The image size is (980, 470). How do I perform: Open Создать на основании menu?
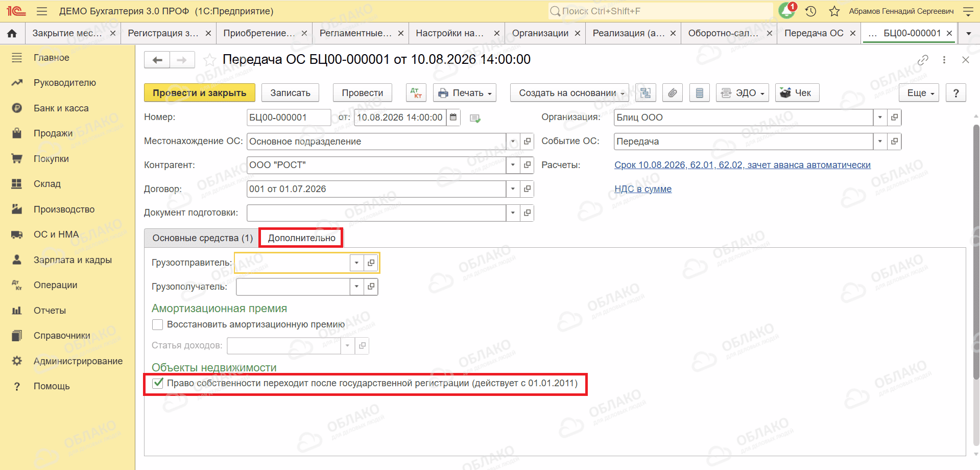[569, 93]
